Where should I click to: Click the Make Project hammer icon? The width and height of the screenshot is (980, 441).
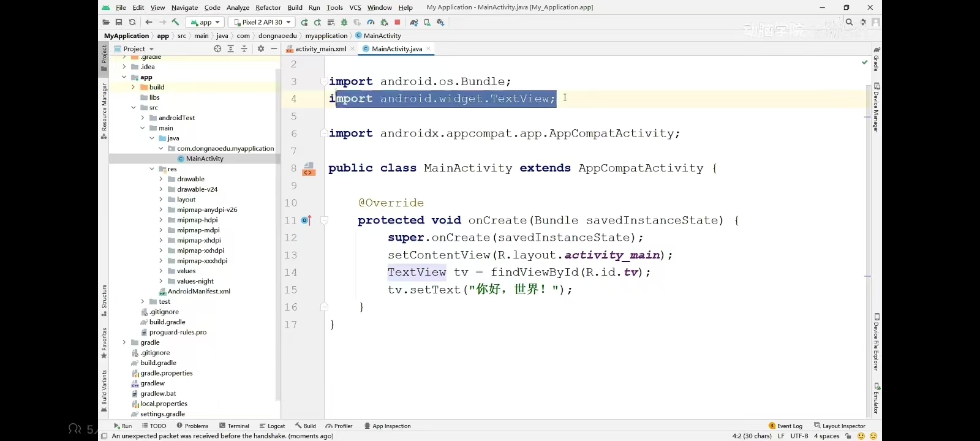[175, 22]
